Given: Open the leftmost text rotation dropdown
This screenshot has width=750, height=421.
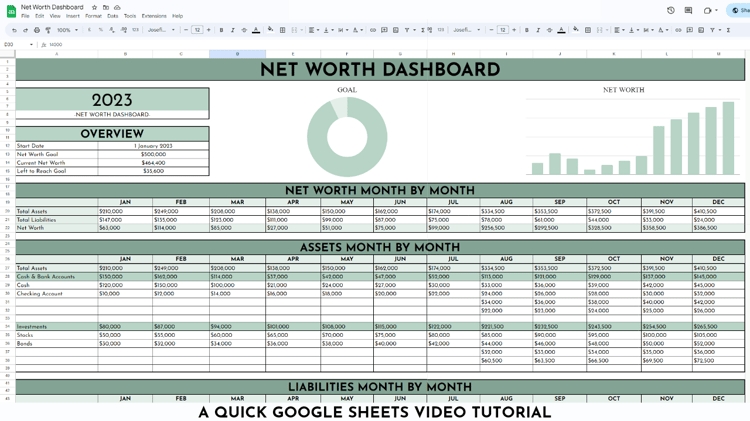Looking at the screenshot, I should [x=357, y=30].
